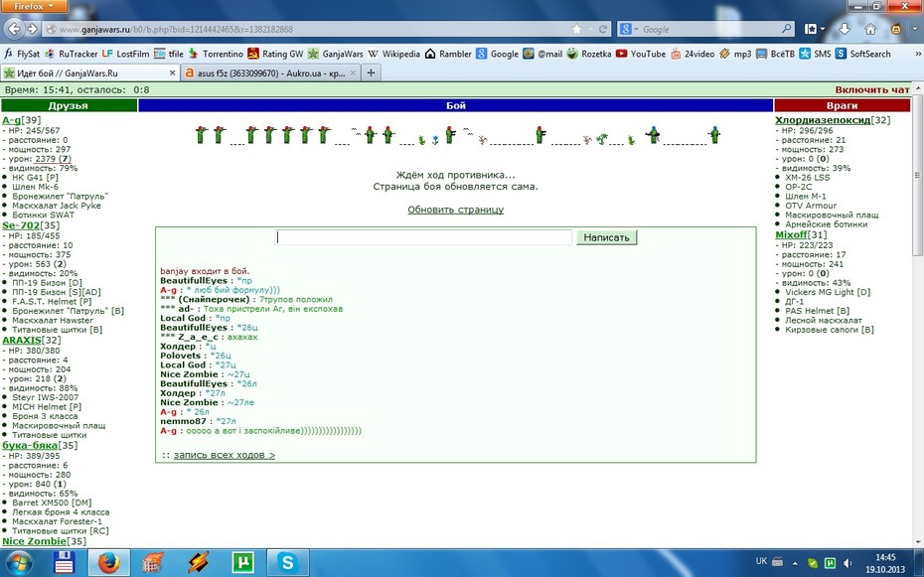Open enemy Mixoff profile link

[791, 235]
